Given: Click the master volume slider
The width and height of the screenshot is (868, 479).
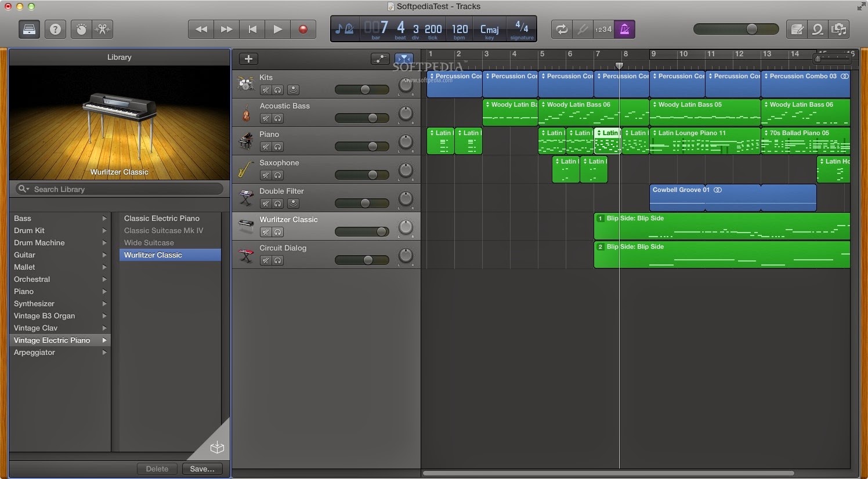Looking at the screenshot, I should 736,29.
